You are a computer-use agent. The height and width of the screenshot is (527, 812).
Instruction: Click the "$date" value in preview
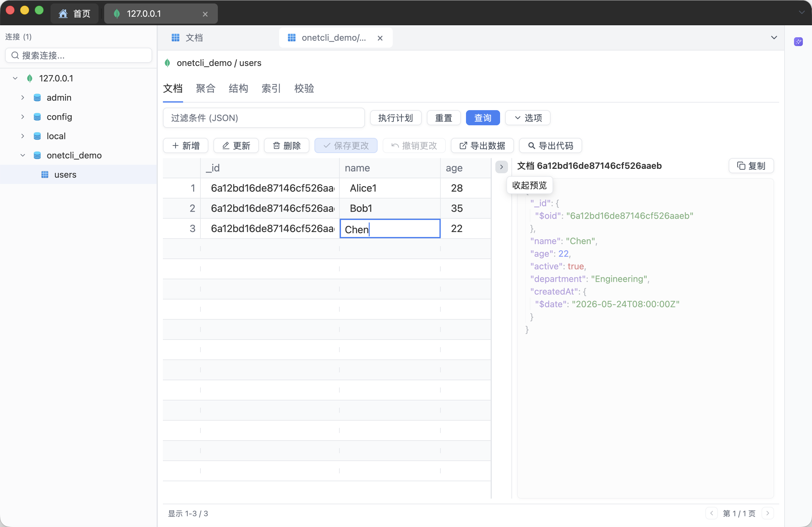click(625, 304)
